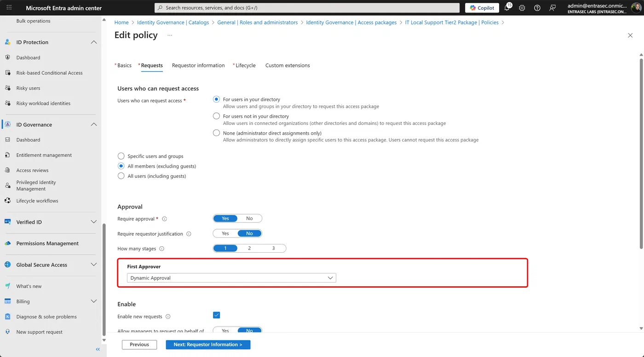Open Diagnose & solve problems
This screenshot has width=644, height=357.
(x=46, y=317)
